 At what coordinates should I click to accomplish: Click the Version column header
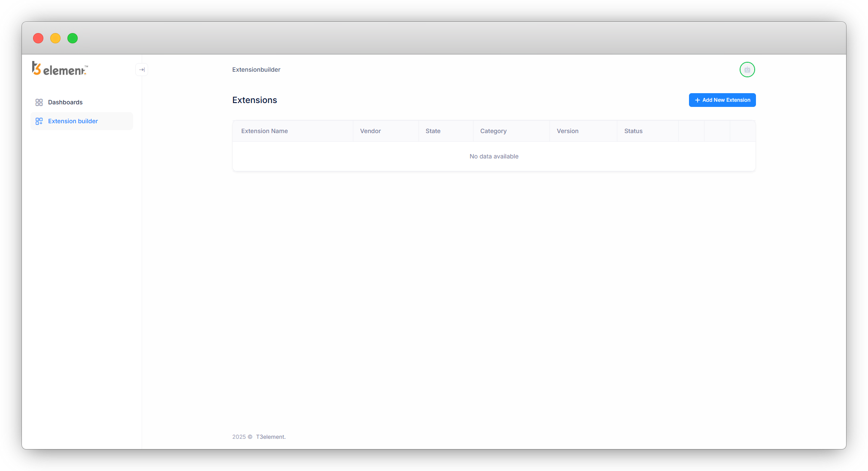(x=583, y=131)
